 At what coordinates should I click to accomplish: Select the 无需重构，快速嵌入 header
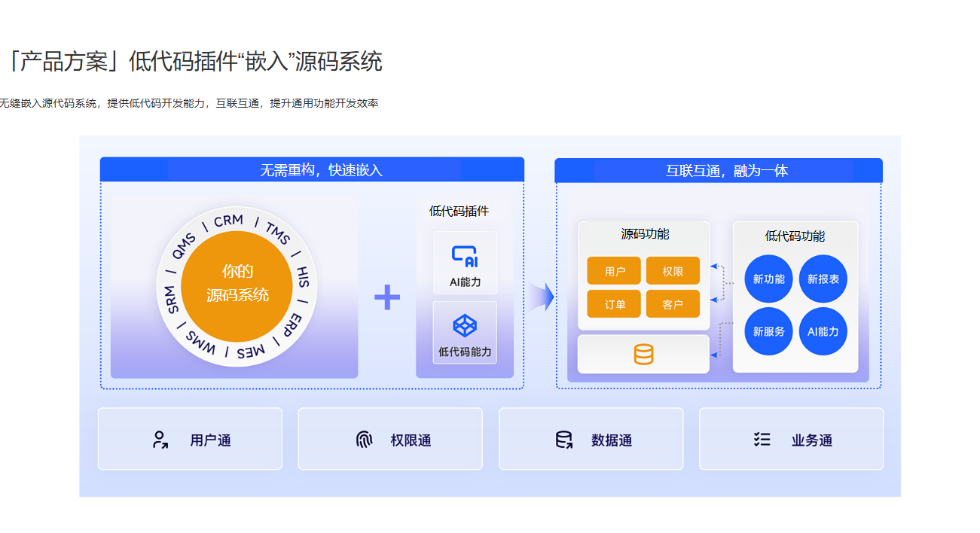[x=322, y=170]
